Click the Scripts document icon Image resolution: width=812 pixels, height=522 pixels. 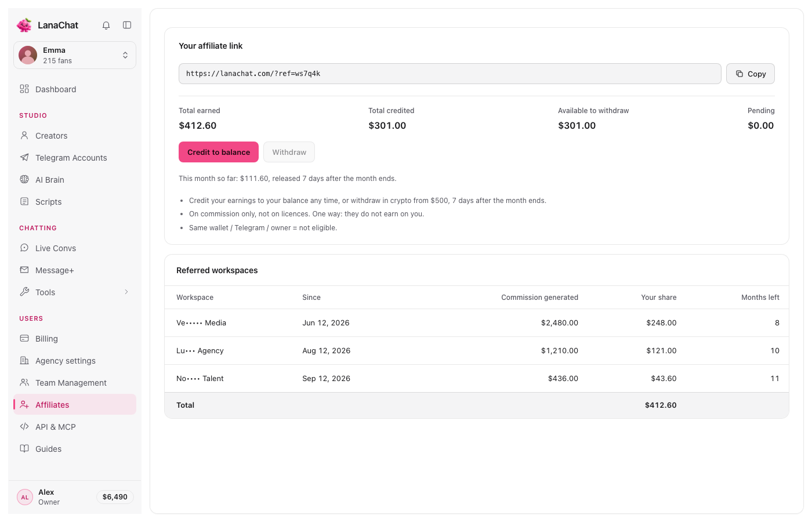point(24,201)
